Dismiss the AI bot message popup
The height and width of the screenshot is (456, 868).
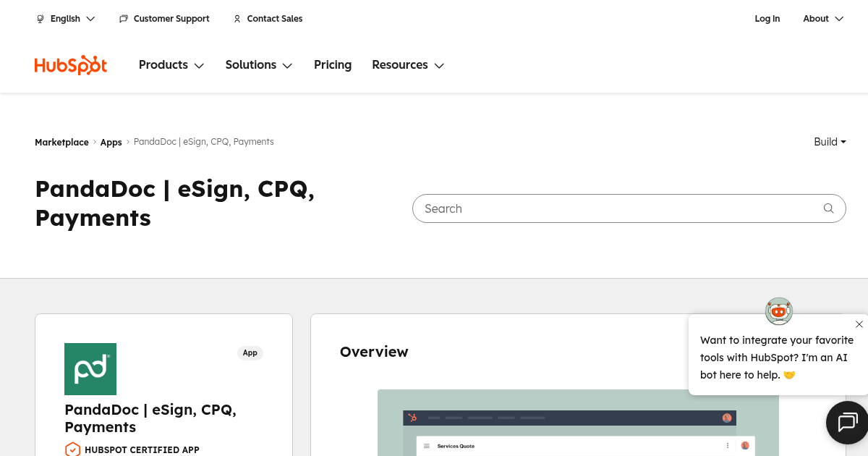point(859,324)
